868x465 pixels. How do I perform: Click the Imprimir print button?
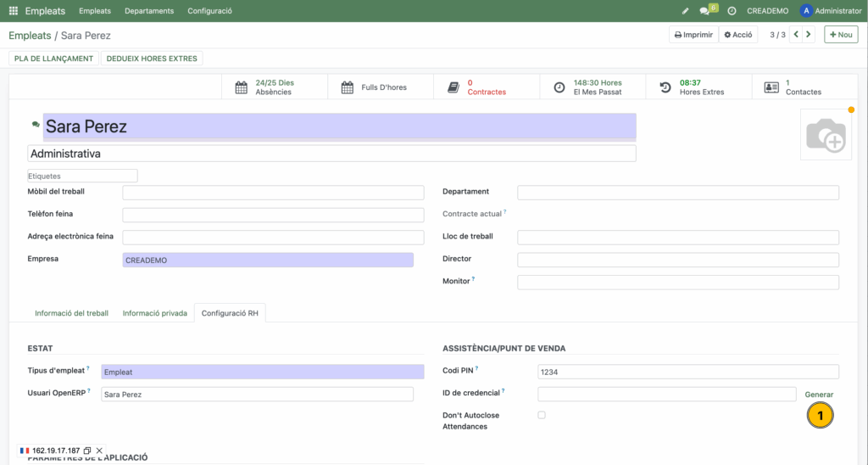(693, 35)
